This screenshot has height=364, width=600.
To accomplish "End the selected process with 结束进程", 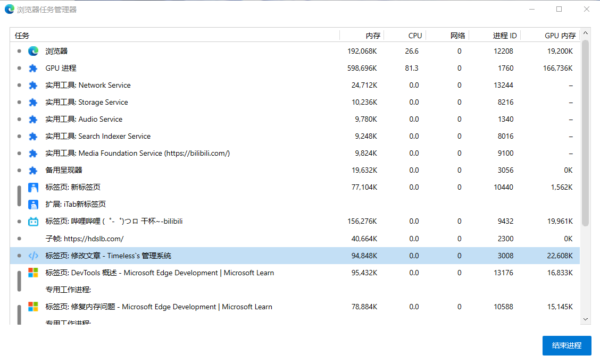I will click(x=566, y=345).
